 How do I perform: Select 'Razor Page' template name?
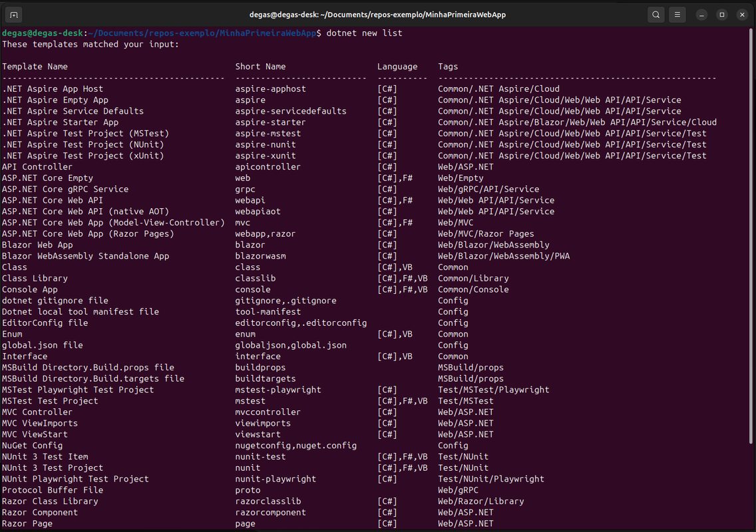(27, 523)
